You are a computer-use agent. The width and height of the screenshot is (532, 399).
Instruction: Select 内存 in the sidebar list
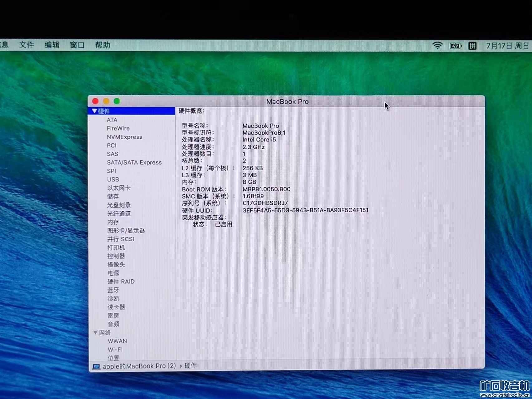coord(113,222)
